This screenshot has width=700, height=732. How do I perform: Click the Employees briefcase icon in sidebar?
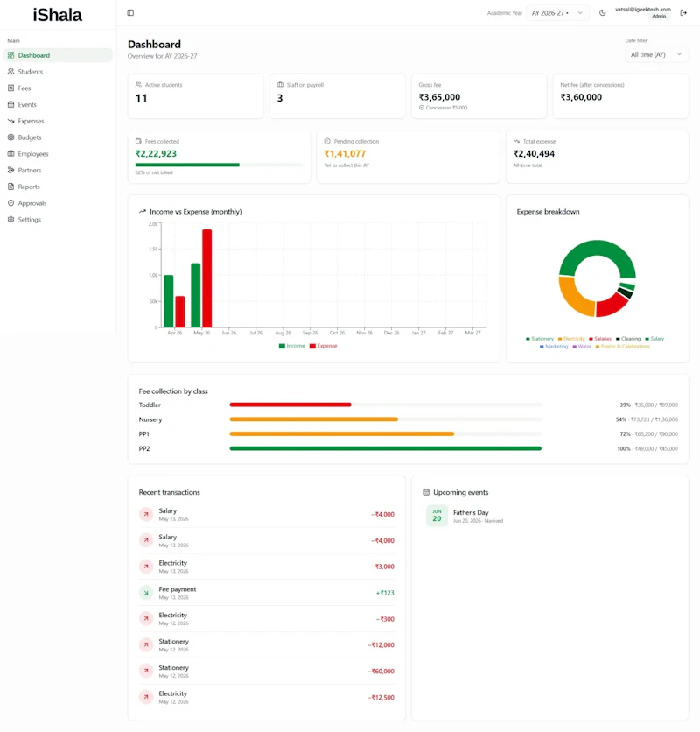pos(10,153)
